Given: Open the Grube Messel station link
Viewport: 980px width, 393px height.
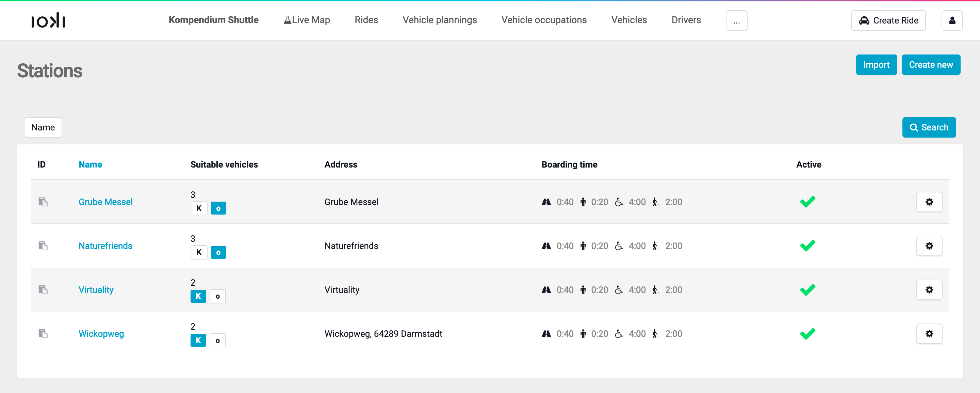Looking at the screenshot, I should pyautogui.click(x=105, y=202).
